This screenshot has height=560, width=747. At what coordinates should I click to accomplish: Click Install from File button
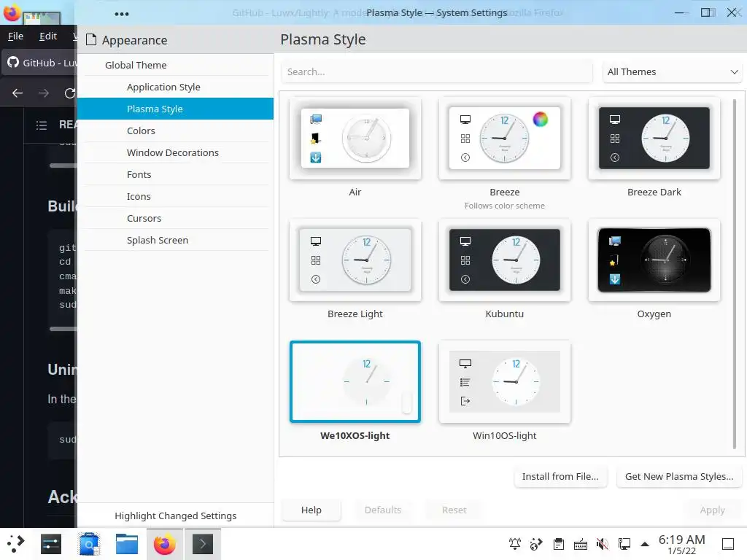[560, 477]
